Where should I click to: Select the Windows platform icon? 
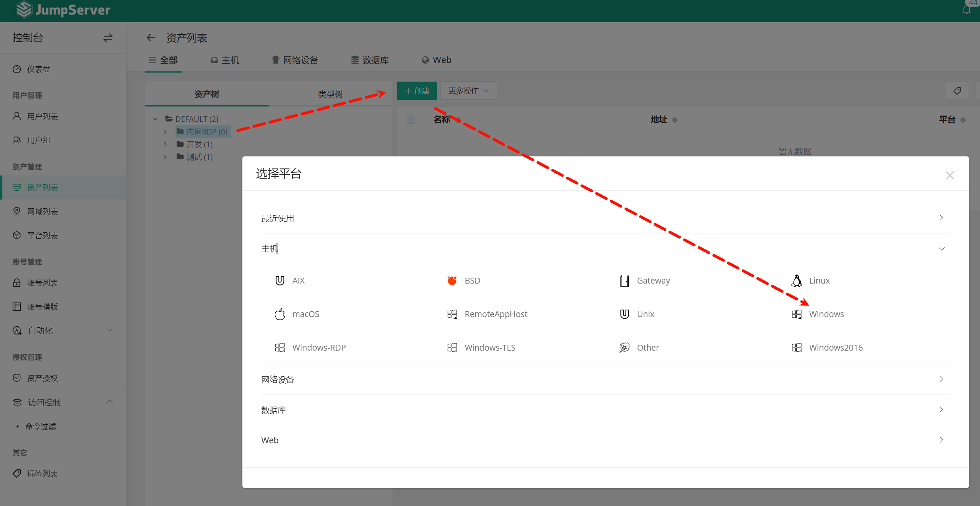coord(796,314)
